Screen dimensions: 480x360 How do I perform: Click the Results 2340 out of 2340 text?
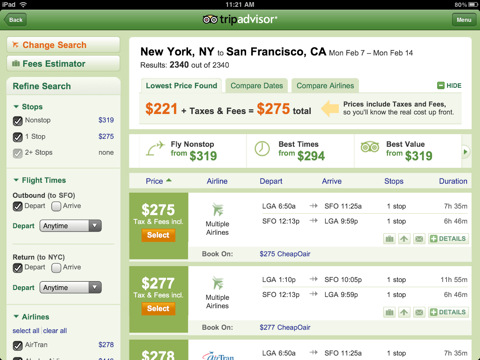click(185, 65)
